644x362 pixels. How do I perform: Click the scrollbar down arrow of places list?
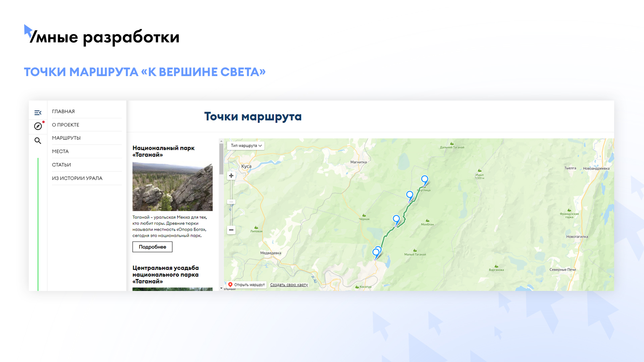click(221, 288)
